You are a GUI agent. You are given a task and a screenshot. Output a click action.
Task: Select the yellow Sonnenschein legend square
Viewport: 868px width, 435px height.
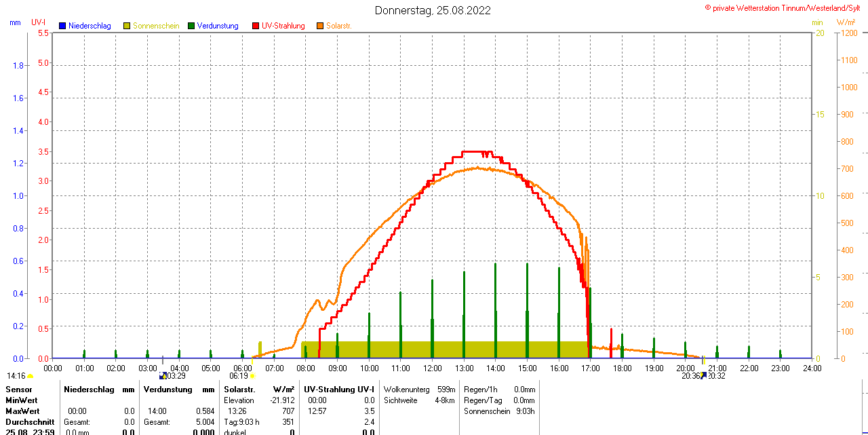coord(127,26)
